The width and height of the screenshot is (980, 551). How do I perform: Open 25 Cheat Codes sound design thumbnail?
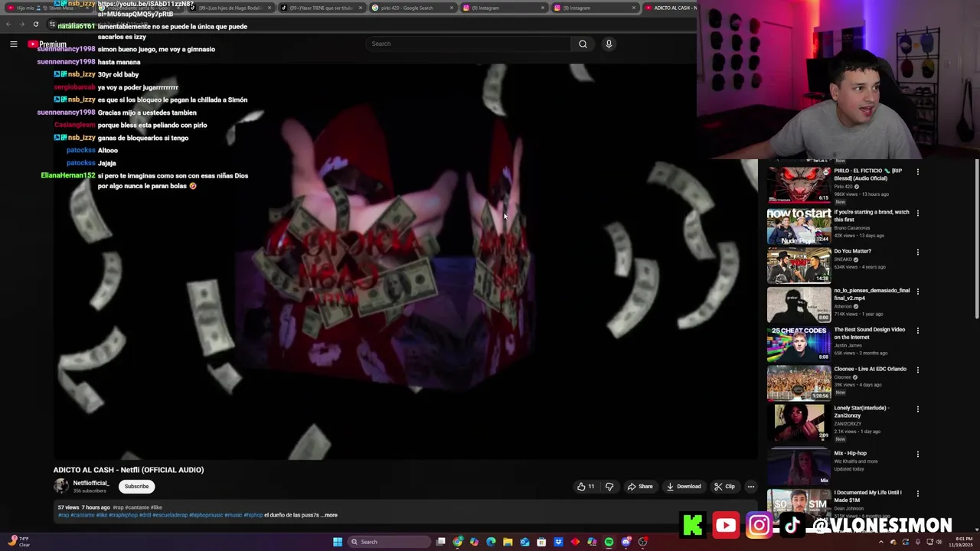799,344
